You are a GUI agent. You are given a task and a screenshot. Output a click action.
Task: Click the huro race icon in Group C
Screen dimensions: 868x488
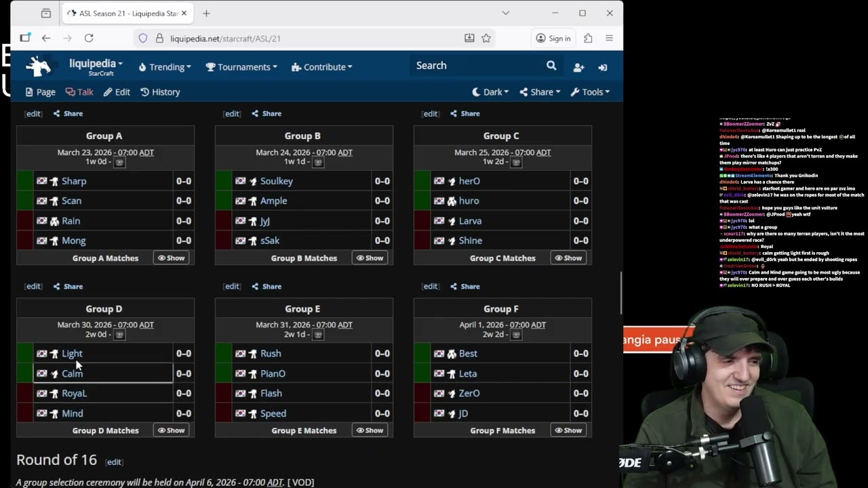(452, 201)
